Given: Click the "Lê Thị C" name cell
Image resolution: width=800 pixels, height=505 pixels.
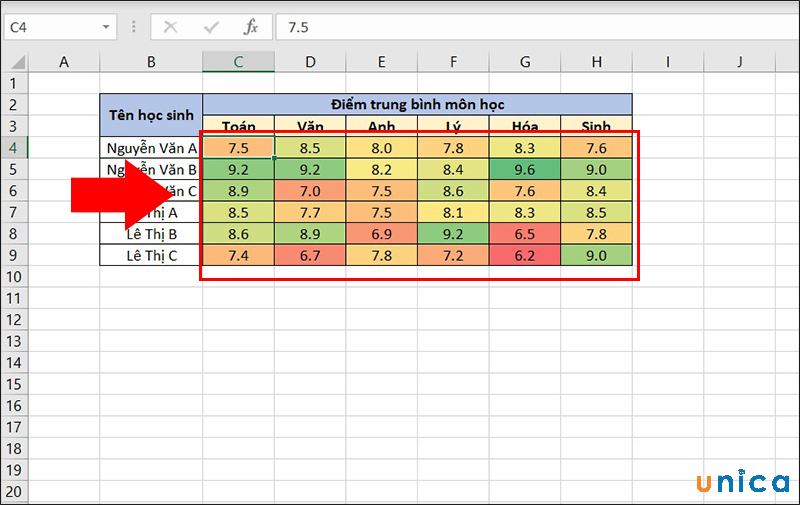Looking at the screenshot, I should coord(151,254).
